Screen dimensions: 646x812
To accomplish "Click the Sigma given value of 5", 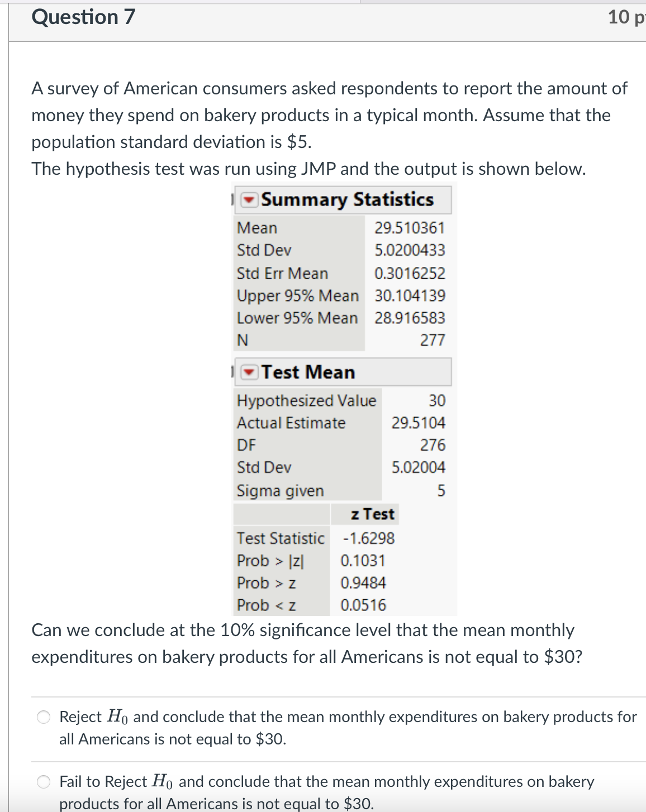I will (x=441, y=490).
